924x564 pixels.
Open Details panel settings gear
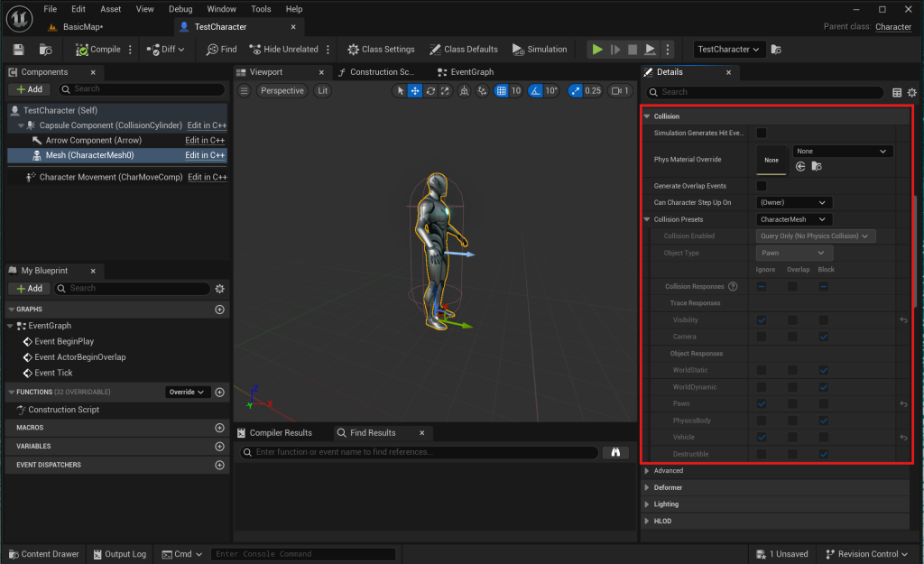tap(912, 93)
